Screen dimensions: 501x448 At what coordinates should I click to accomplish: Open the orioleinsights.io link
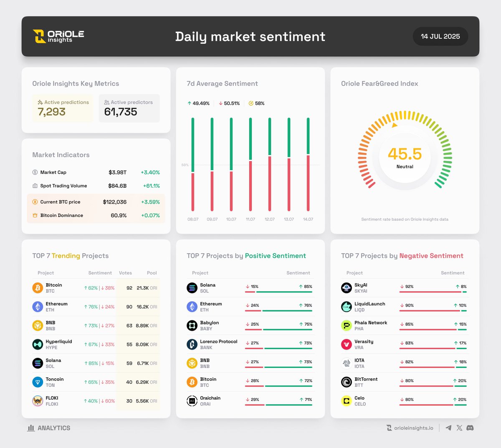click(410, 428)
